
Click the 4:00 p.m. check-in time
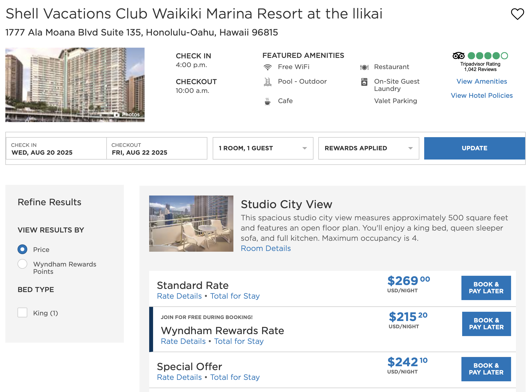pos(191,65)
